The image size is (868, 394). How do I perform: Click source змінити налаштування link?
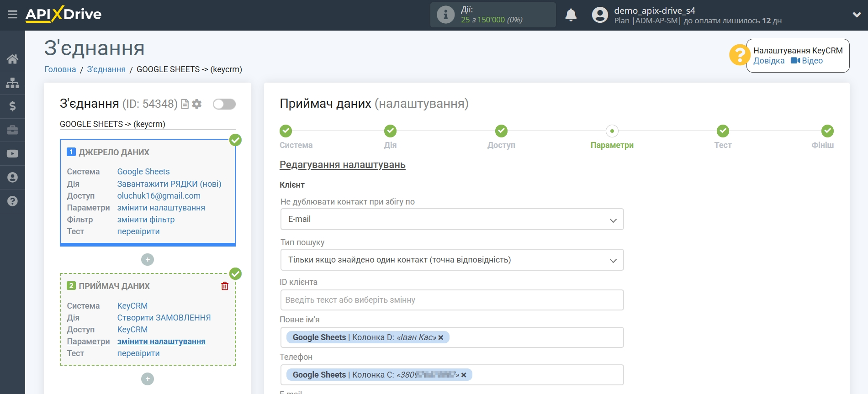pos(161,208)
